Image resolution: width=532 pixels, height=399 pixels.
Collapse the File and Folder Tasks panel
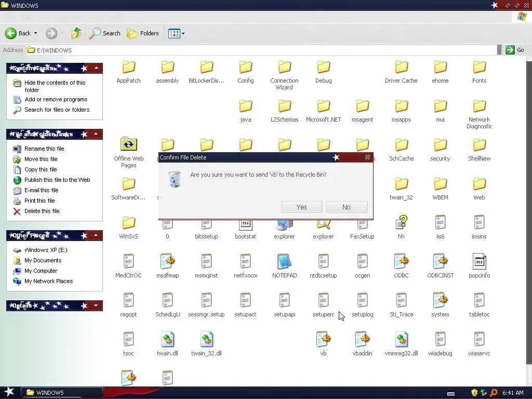click(x=96, y=134)
